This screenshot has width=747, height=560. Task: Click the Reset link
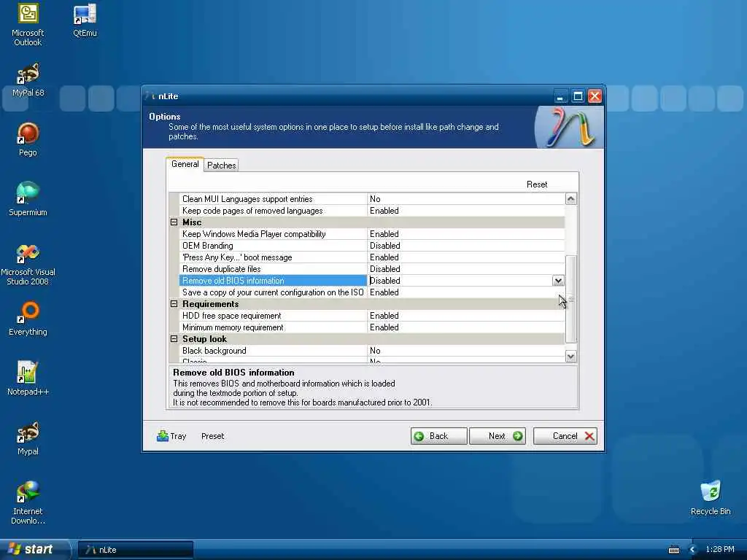point(537,184)
